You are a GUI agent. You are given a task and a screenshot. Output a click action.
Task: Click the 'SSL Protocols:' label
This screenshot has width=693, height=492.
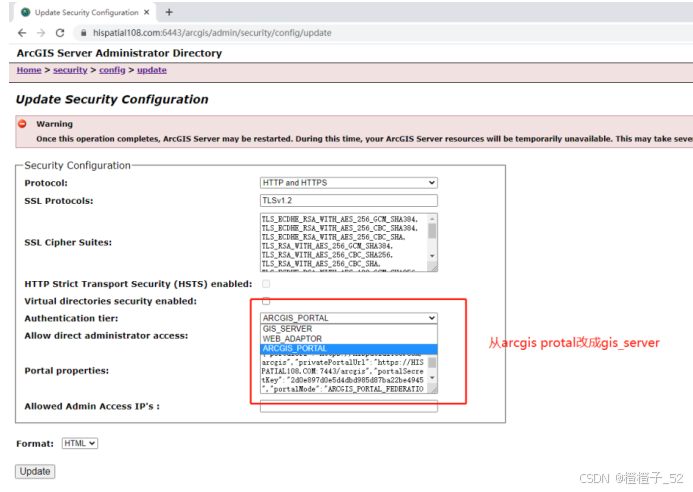(59, 201)
